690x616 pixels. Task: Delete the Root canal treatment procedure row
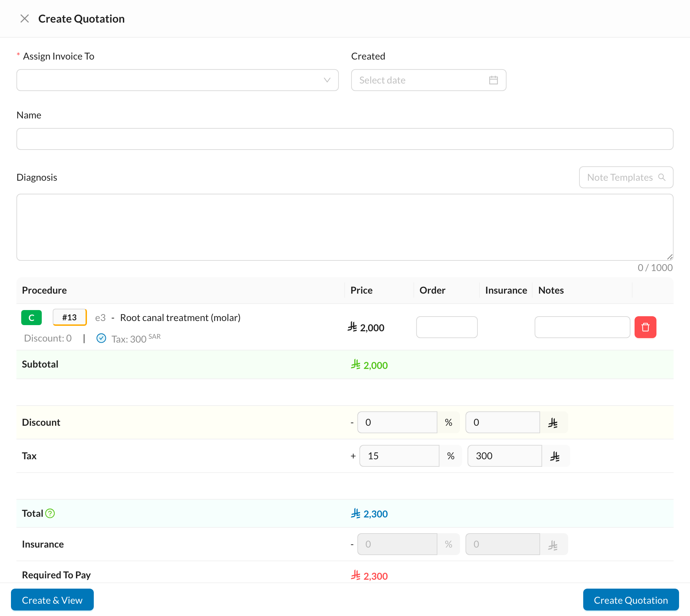[645, 327]
